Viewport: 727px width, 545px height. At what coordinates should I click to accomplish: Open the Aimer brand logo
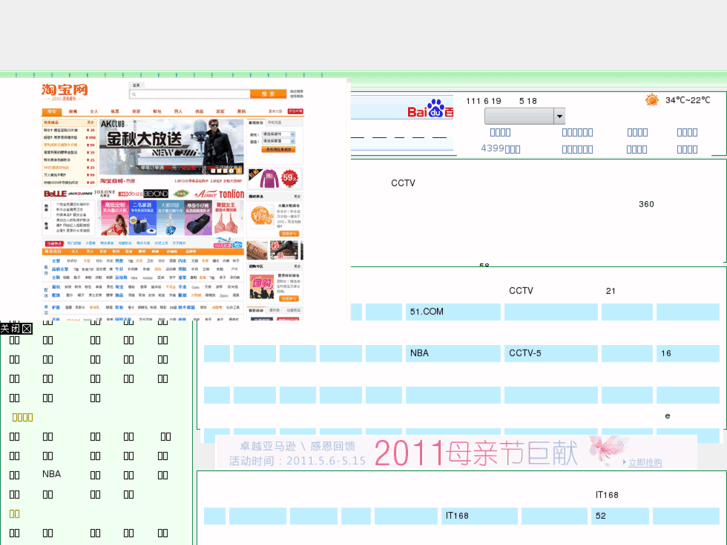coord(206,193)
